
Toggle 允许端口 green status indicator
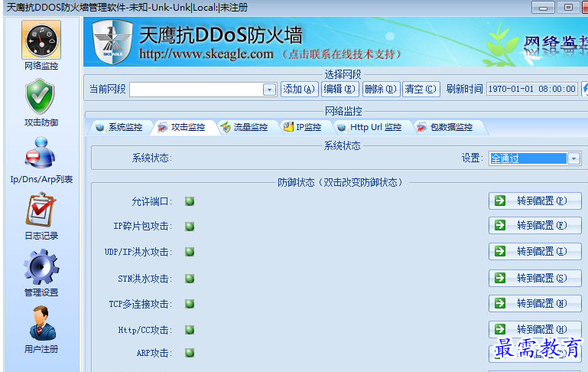pyautogui.click(x=190, y=201)
